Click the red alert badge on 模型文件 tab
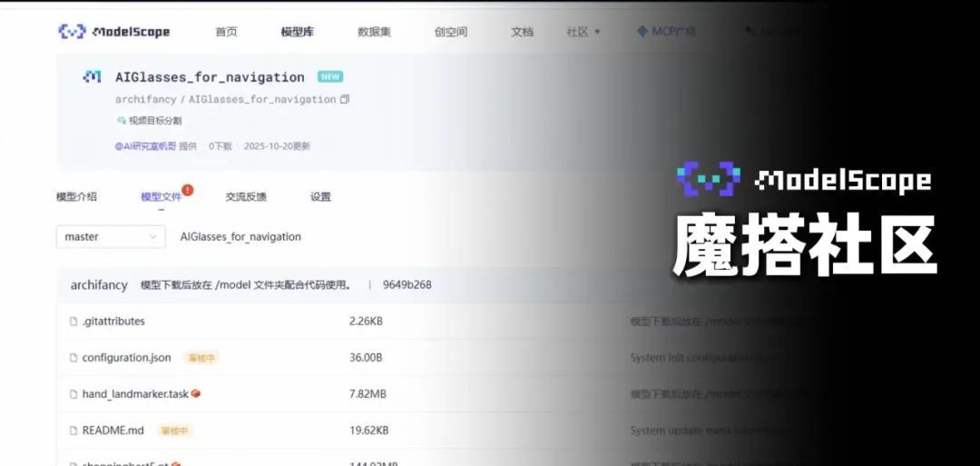The width and height of the screenshot is (980, 466). [187, 190]
